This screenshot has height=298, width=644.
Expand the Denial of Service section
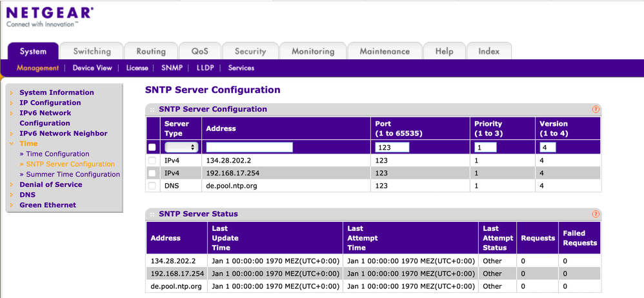pyautogui.click(x=50, y=184)
